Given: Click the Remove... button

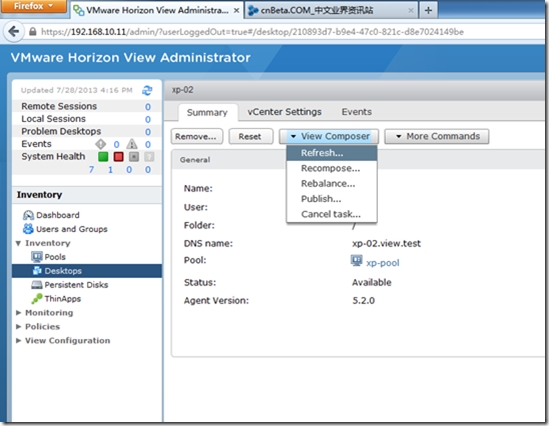Looking at the screenshot, I should pos(197,136).
